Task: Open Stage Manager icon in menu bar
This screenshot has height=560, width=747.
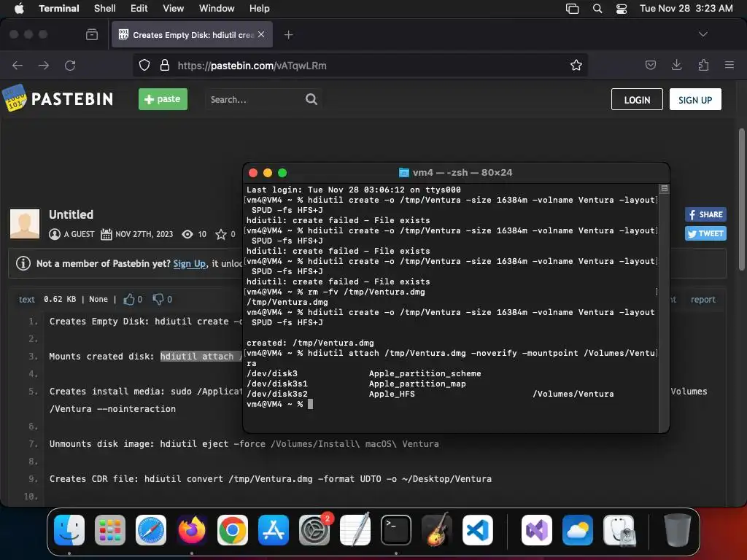Action: coord(572,9)
